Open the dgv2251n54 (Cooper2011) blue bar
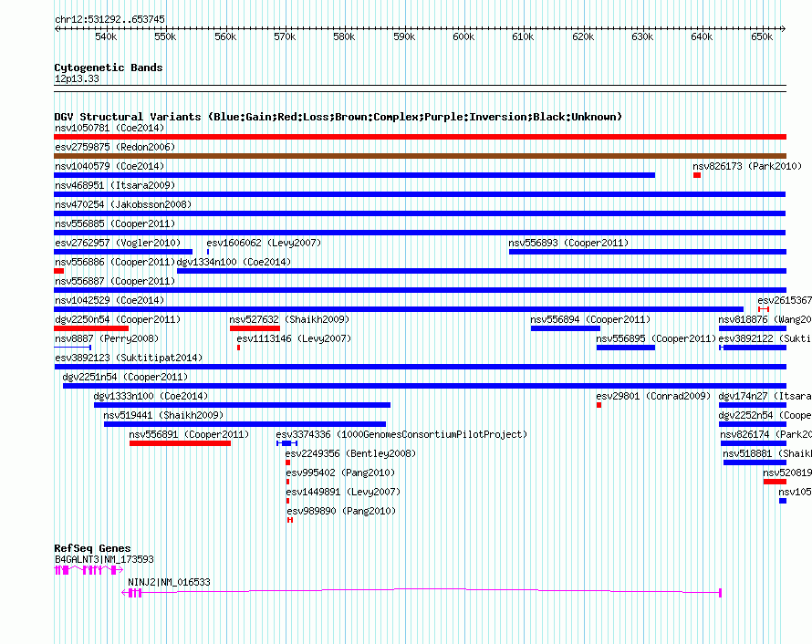812x644 pixels. (x=424, y=386)
